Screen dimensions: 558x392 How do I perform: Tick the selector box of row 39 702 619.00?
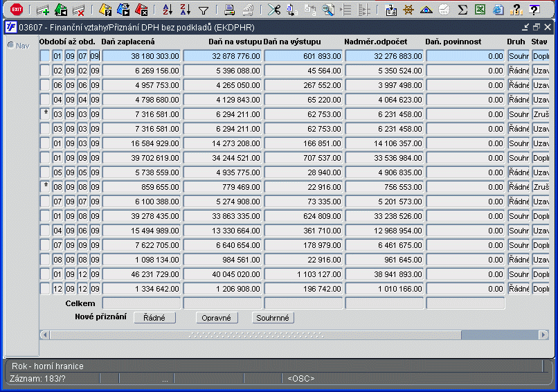[x=45, y=158]
